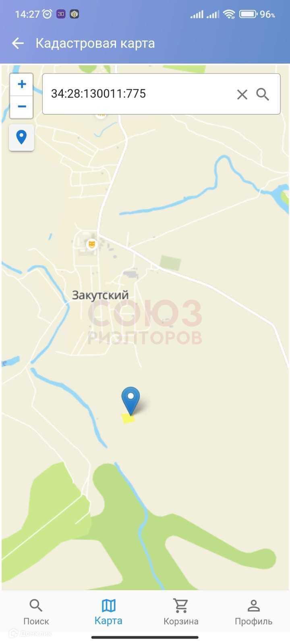This screenshot has height=644, width=290.
Task: Run search with magnifier icon
Action: pos(263,94)
